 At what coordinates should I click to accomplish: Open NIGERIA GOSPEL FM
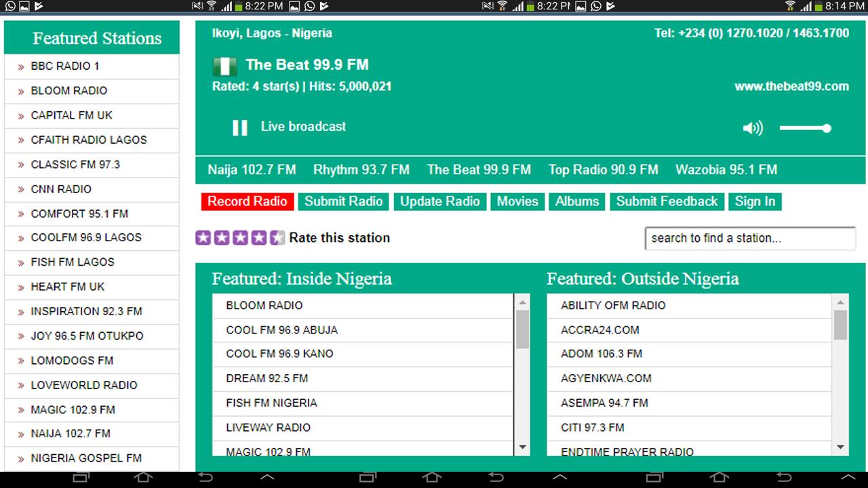point(92,458)
